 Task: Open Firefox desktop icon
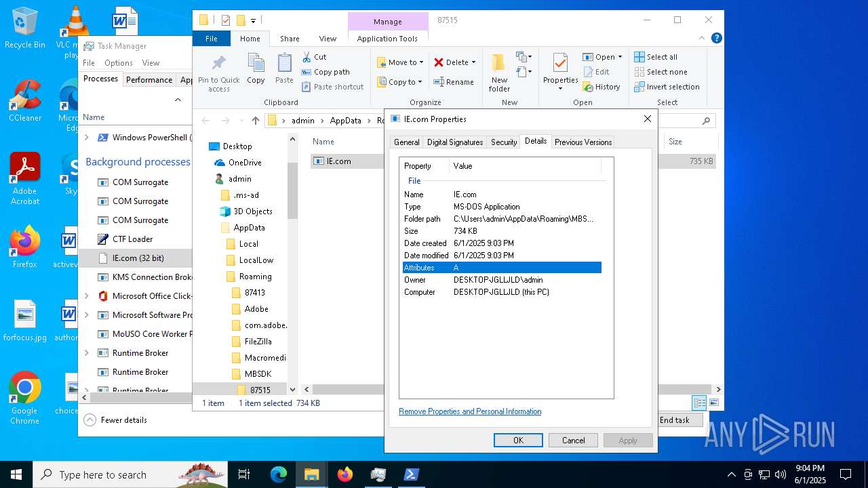tap(24, 247)
